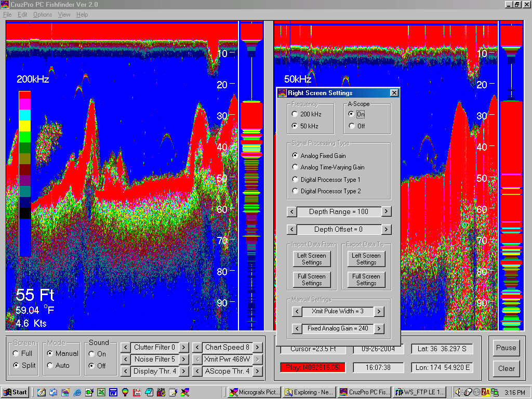Viewport: 532px width, 399px height.
Task: Raise Fixed Analog Gain with the right arrow
Action: point(379,329)
